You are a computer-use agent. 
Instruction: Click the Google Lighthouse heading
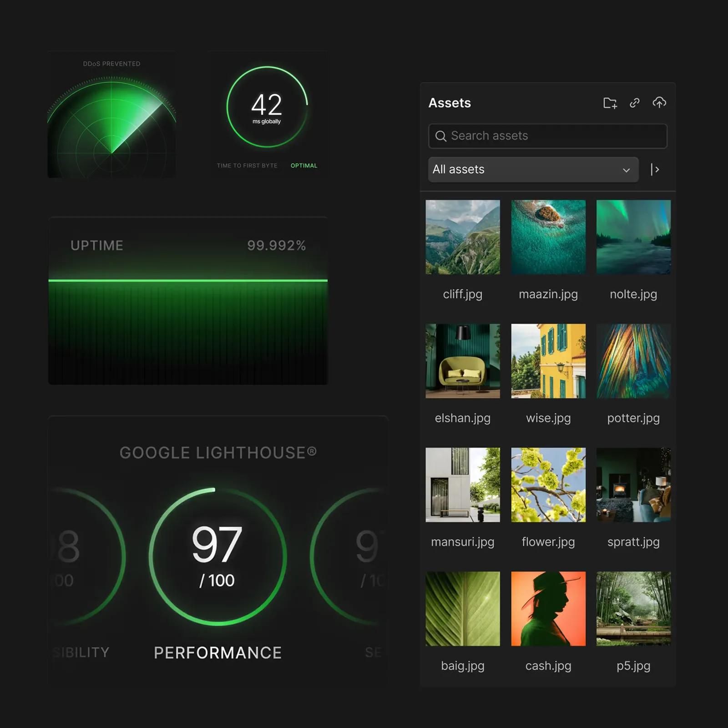click(x=217, y=452)
